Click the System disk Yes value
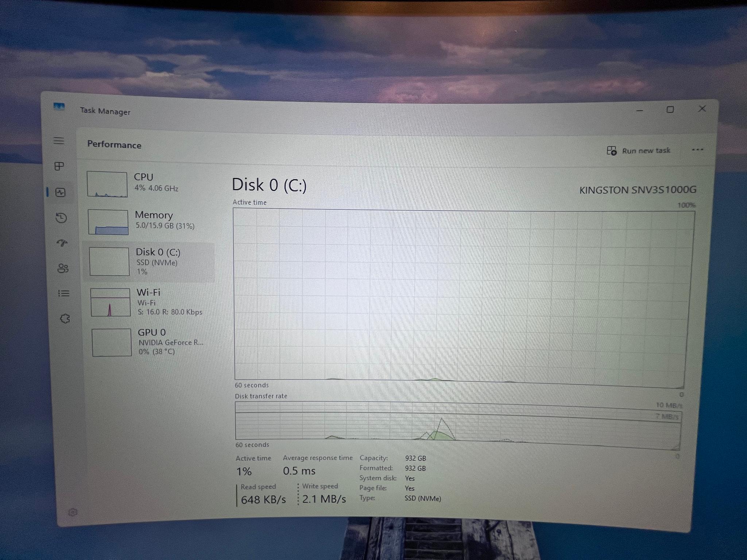 click(410, 478)
